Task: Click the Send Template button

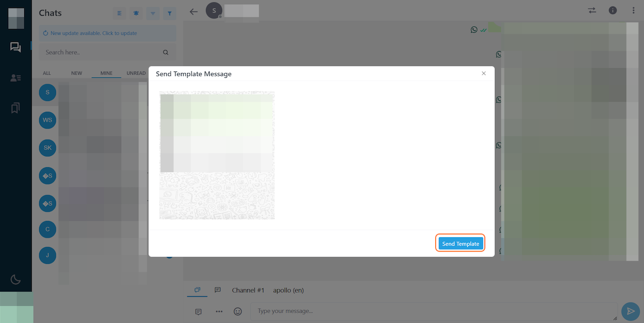Action: tap(460, 243)
